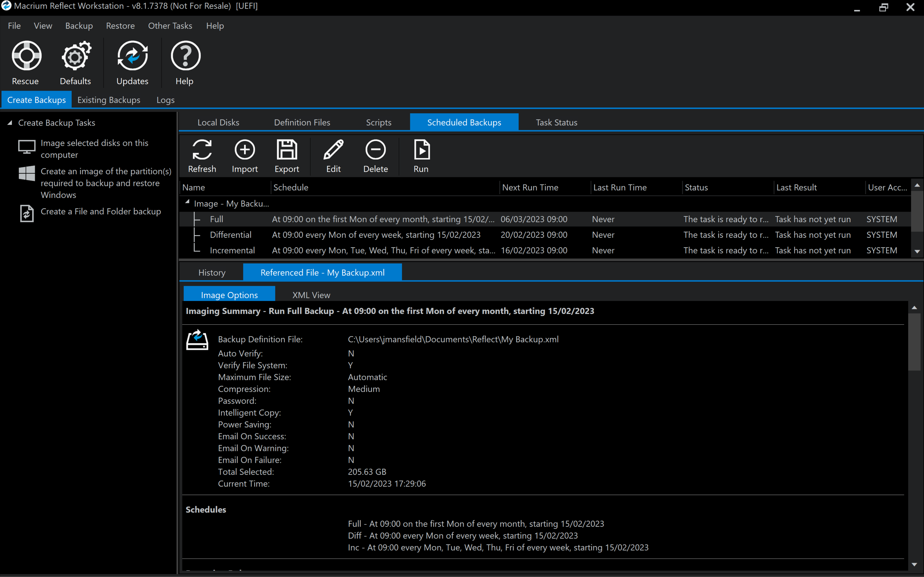Refresh the scheduled backups list
924x577 pixels.
[202, 150]
